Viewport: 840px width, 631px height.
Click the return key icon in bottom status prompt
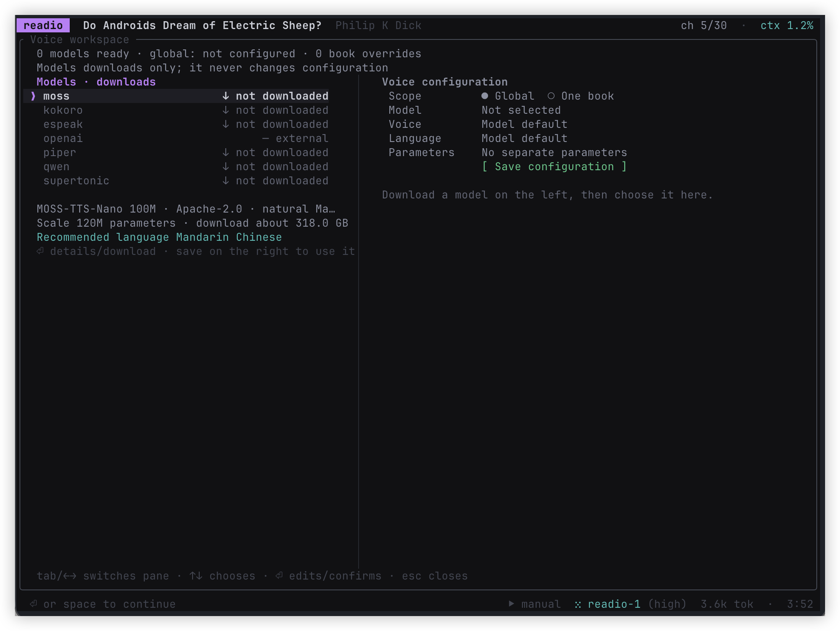point(34,604)
